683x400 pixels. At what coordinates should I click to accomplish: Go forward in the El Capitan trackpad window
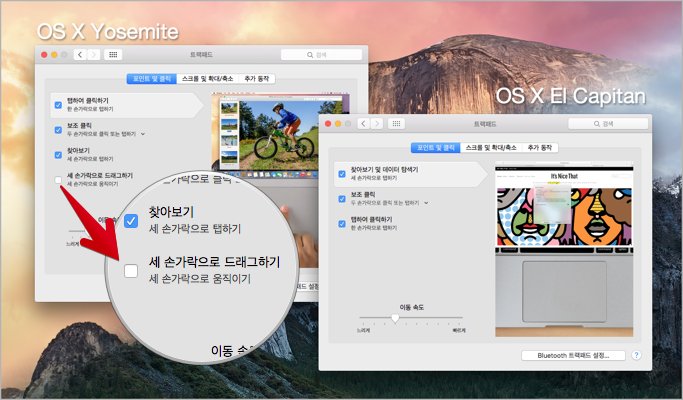(377, 124)
